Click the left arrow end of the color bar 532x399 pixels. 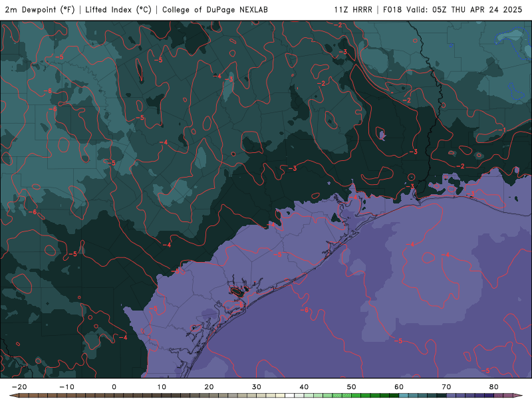pos(13,396)
